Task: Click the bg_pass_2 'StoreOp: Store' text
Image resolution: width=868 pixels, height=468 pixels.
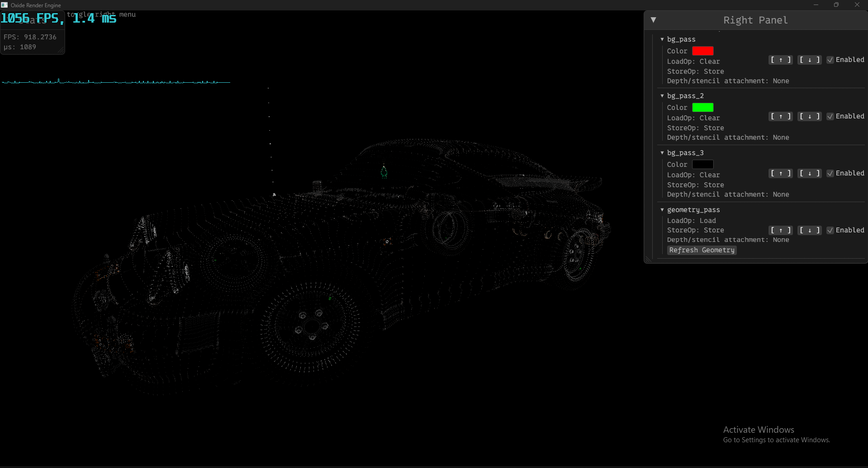Action: pyautogui.click(x=695, y=128)
